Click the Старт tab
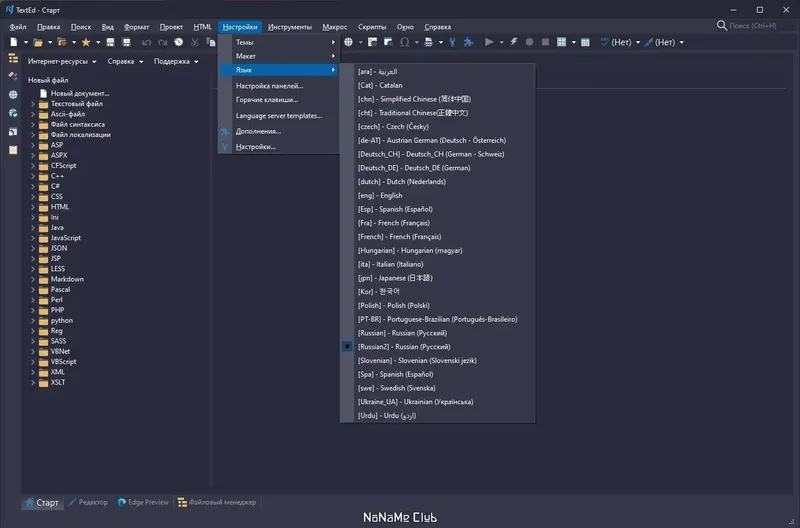 point(42,502)
